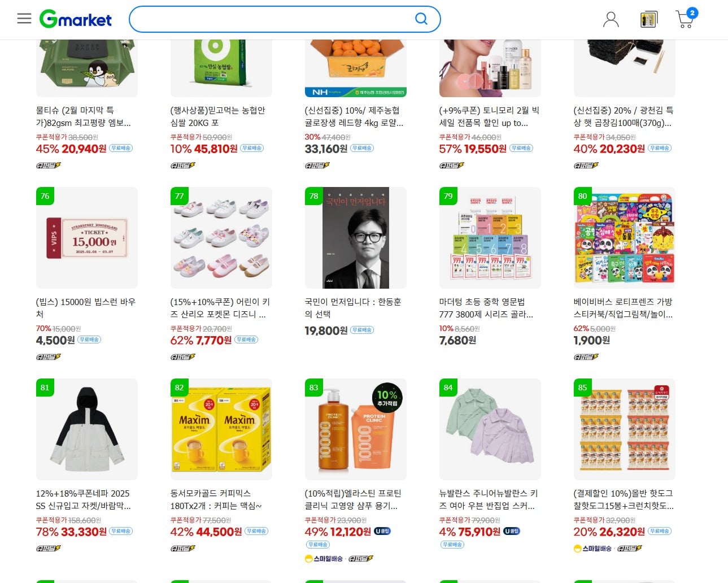The height and width of the screenshot is (583, 728).
Task: Open the recently viewed items icon
Action: point(649,20)
